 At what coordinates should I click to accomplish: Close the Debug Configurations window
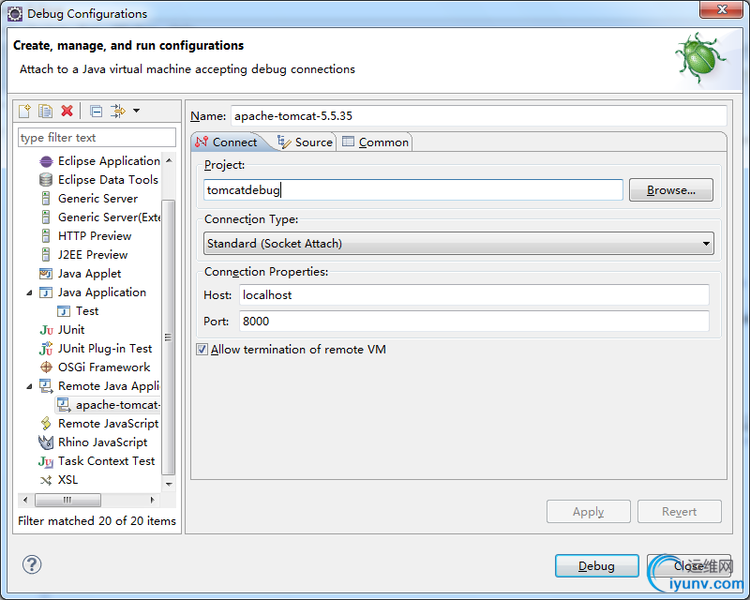722,10
